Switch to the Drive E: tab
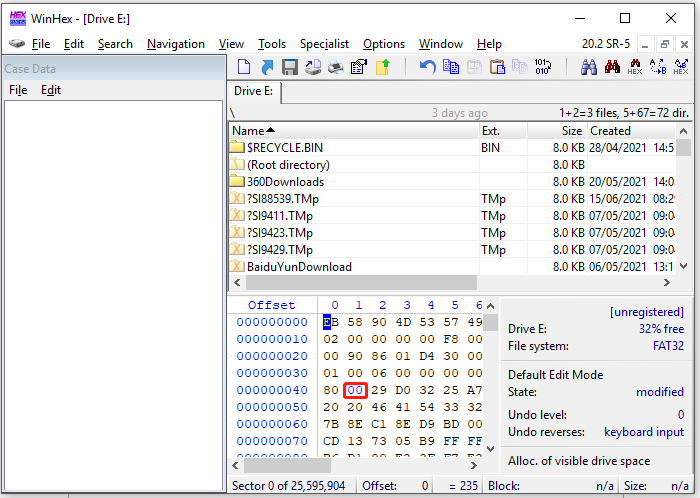This screenshot has width=700, height=498. point(254,92)
